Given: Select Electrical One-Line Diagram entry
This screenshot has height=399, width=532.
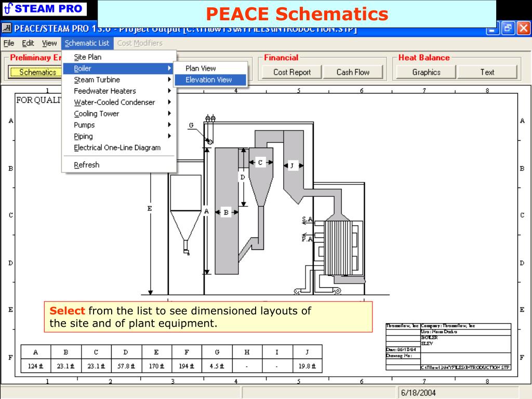Looking at the screenshot, I should pyautogui.click(x=119, y=148).
